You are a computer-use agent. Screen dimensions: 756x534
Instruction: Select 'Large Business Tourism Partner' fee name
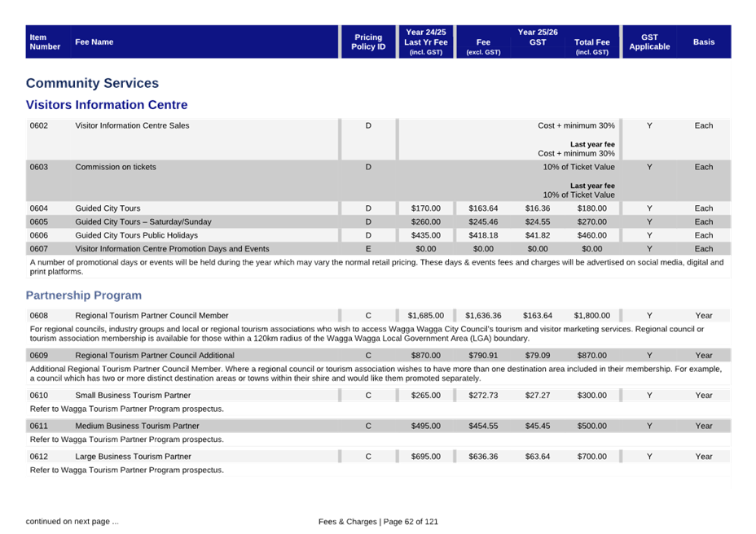pos(133,457)
